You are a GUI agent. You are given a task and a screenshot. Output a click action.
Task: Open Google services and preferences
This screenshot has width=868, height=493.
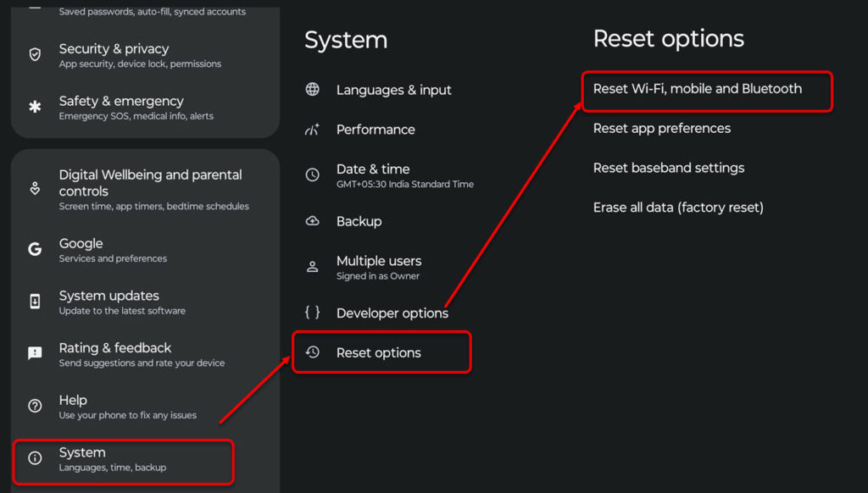(x=145, y=250)
